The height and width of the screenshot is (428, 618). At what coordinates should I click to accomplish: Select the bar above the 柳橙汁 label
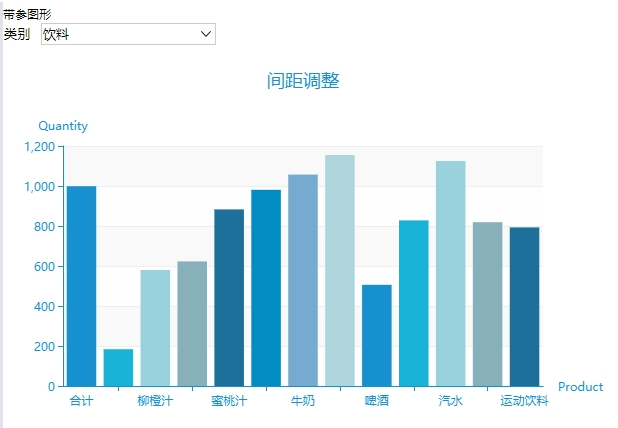pyautogui.click(x=155, y=328)
